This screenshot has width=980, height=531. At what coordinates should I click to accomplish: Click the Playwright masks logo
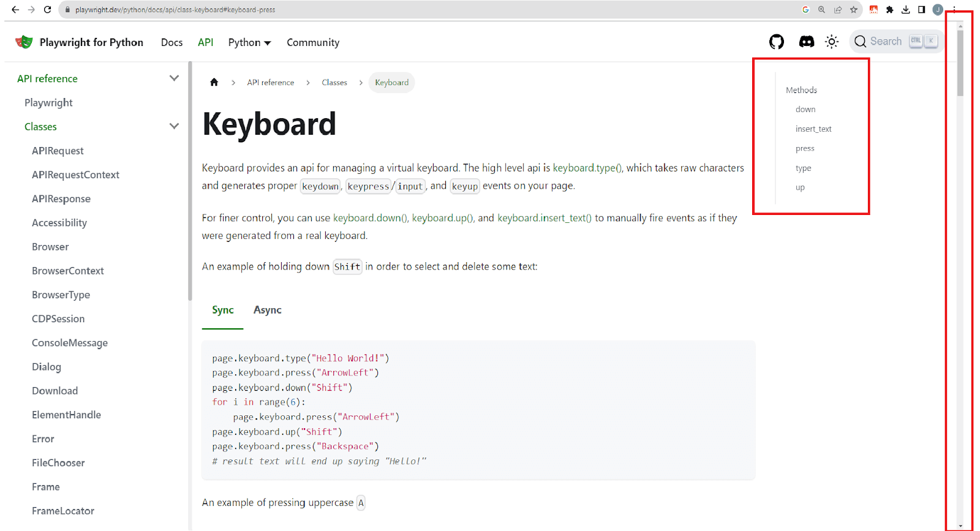pos(24,42)
